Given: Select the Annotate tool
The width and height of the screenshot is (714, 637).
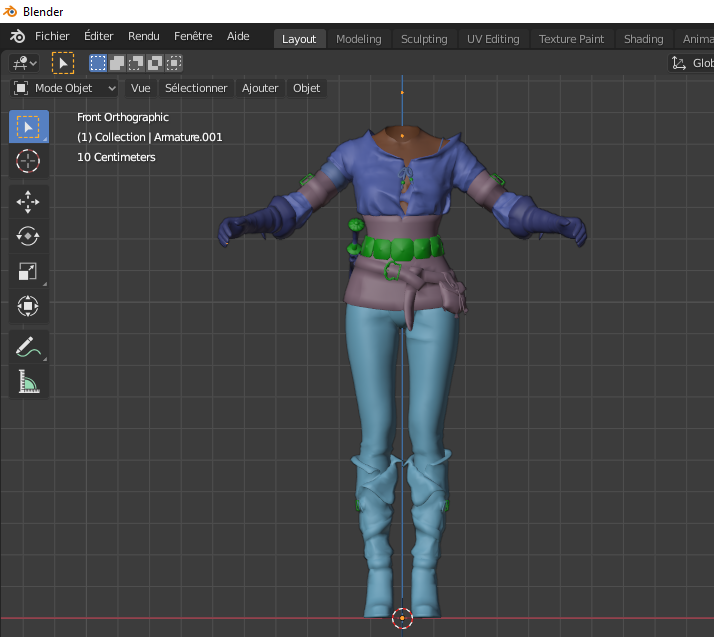Looking at the screenshot, I should coord(29,347).
